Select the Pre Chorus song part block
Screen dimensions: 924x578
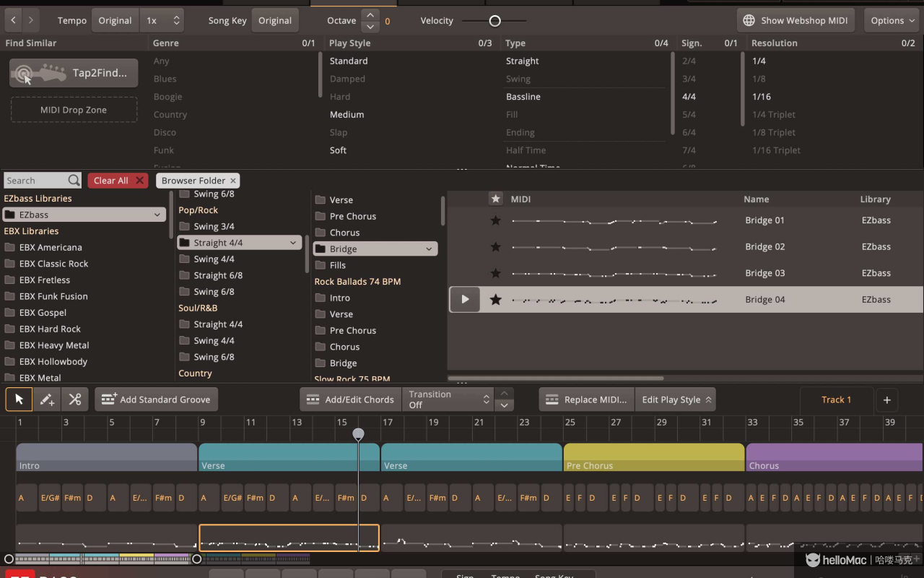click(x=654, y=457)
